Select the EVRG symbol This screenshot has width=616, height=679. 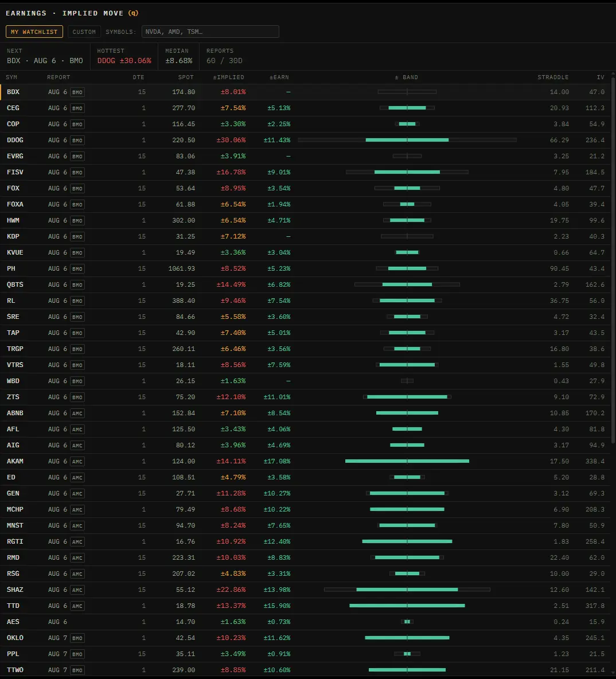click(x=15, y=156)
